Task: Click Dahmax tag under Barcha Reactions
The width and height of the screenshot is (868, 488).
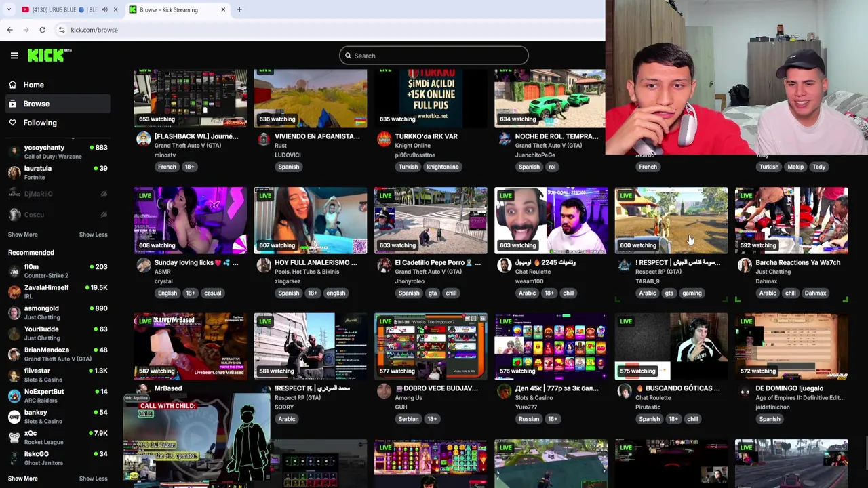Action: pos(815,293)
